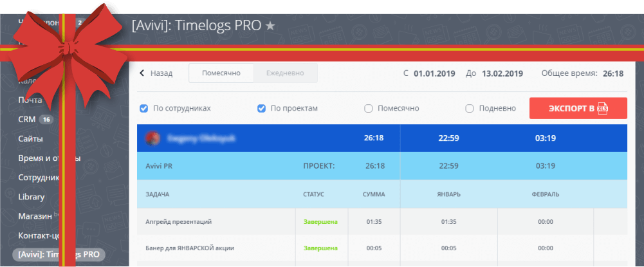Click the ФЕВРАЛЬ column header

[x=546, y=194]
